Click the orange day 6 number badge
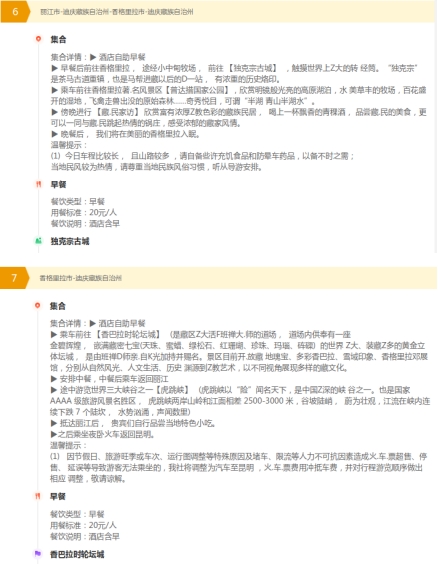Viewport: 438px width, 564px height. [14, 12]
